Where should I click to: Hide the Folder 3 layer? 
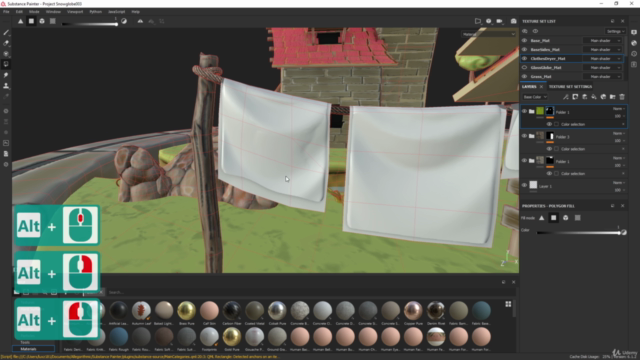pyautogui.click(x=524, y=136)
